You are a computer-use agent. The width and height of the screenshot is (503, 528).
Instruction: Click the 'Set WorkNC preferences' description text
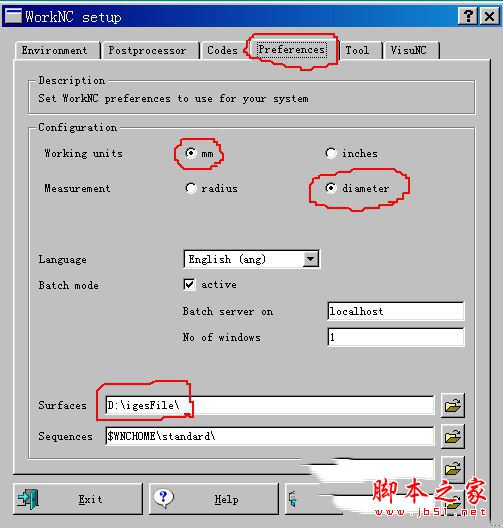(173, 99)
